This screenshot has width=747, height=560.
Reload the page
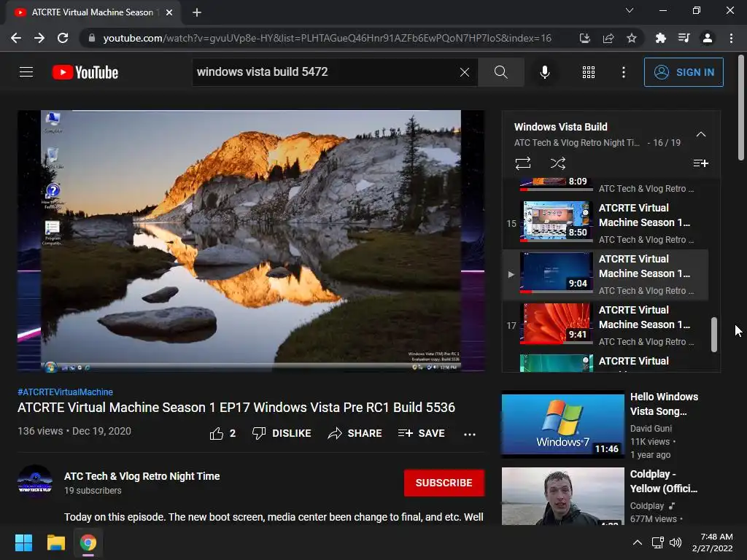coord(63,38)
